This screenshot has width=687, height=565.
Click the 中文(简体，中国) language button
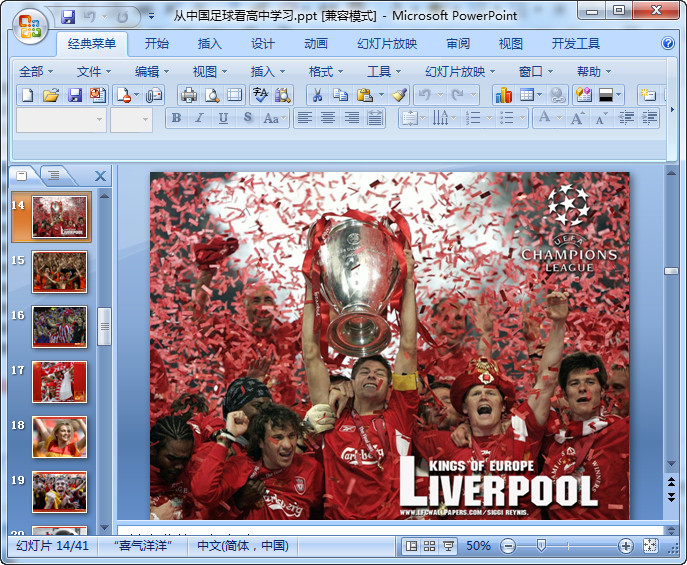[x=243, y=546]
